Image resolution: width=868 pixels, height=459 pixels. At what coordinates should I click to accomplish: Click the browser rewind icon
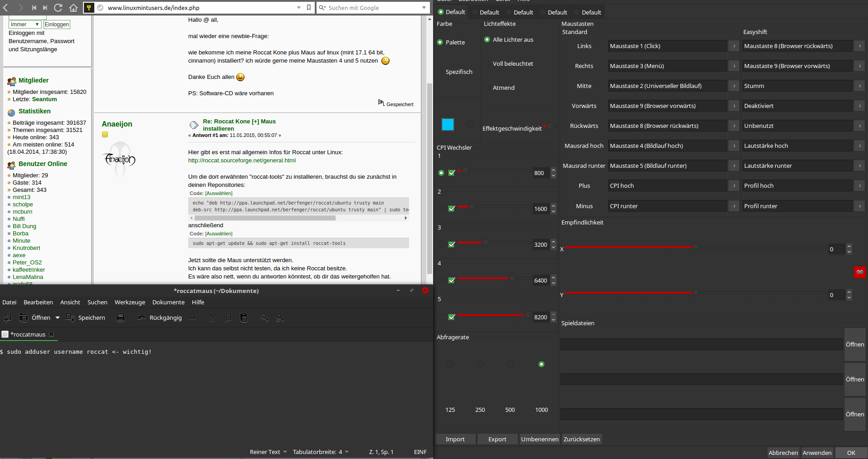coord(34,8)
